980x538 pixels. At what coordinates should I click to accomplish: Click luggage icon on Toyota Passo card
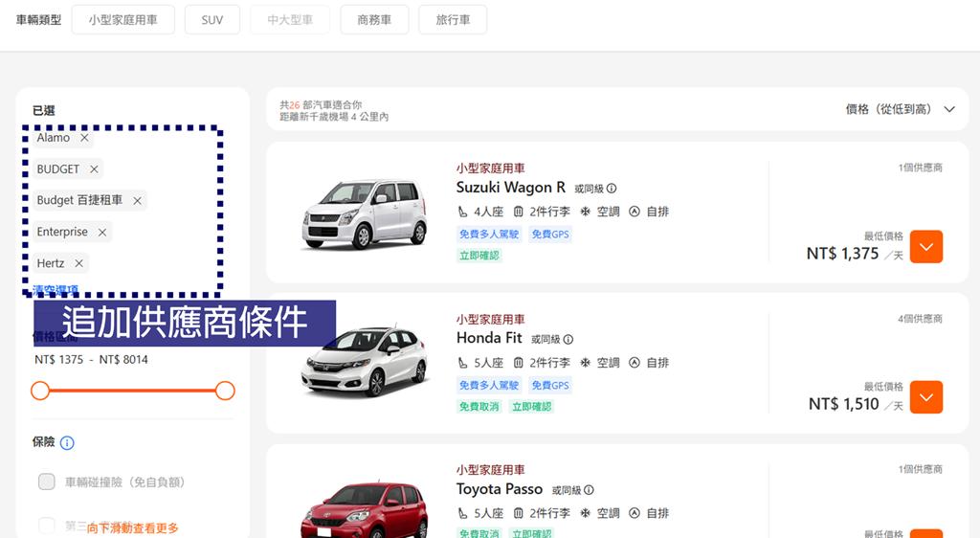point(518,513)
